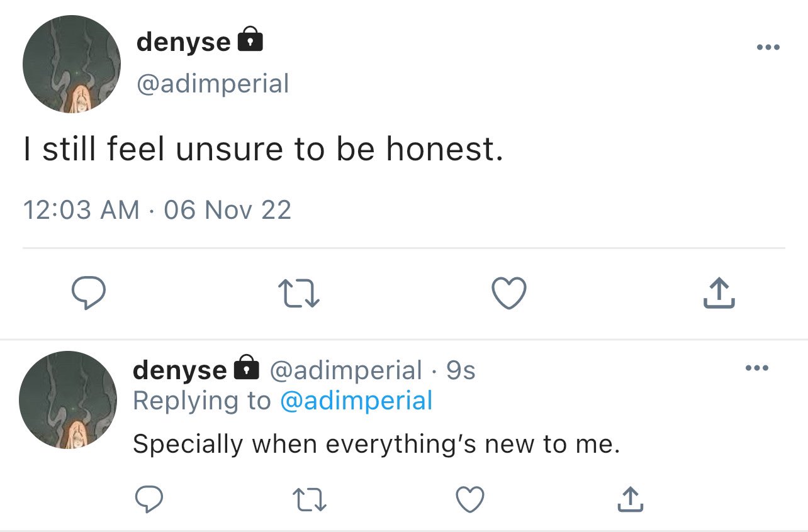The height and width of the screenshot is (532, 808).
Task: Share the main tweet via share icon
Action: pos(718,294)
